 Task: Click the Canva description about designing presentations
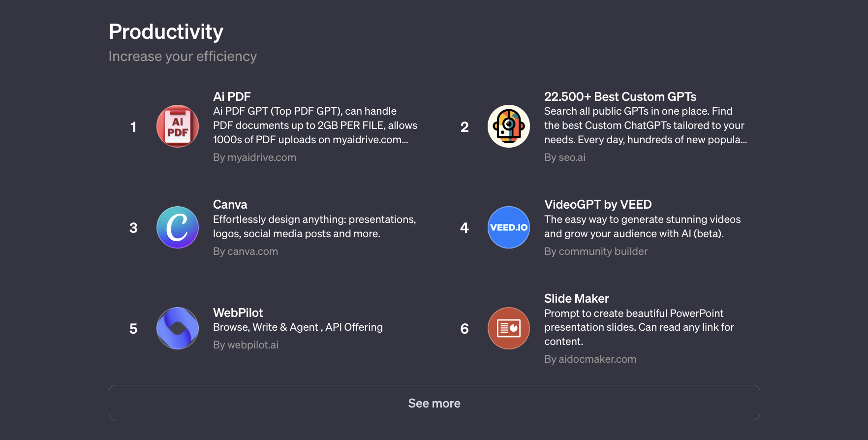click(x=314, y=226)
